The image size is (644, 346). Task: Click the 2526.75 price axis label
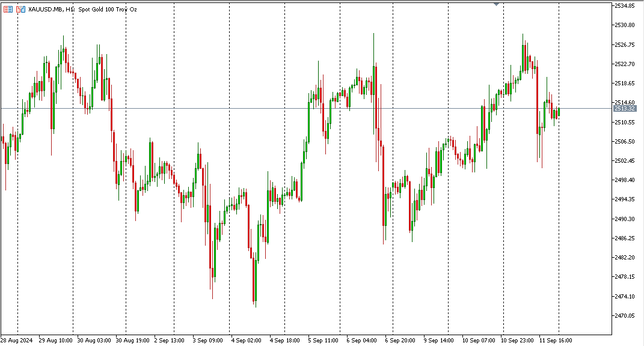point(624,44)
